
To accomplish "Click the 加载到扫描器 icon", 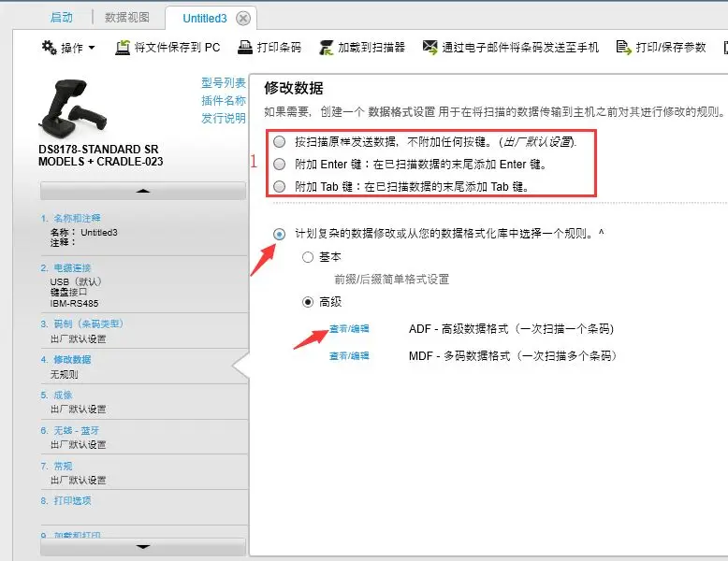I will click(326, 48).
